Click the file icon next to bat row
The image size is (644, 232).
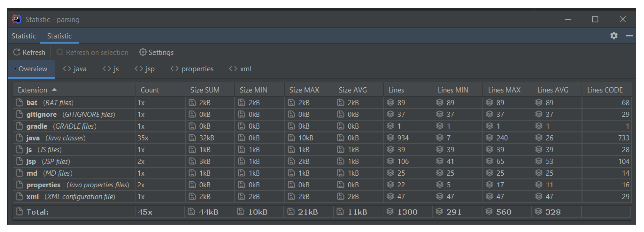[19, 102]
